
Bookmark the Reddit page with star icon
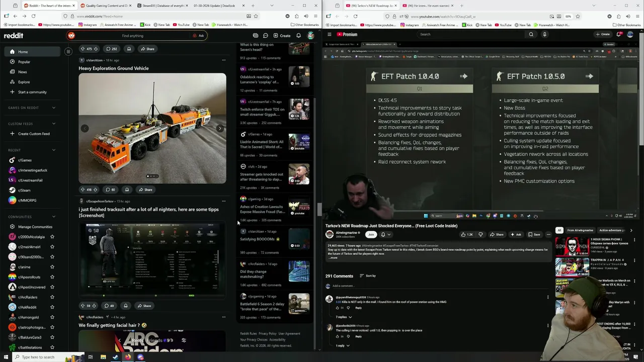(x=256, y=16)
